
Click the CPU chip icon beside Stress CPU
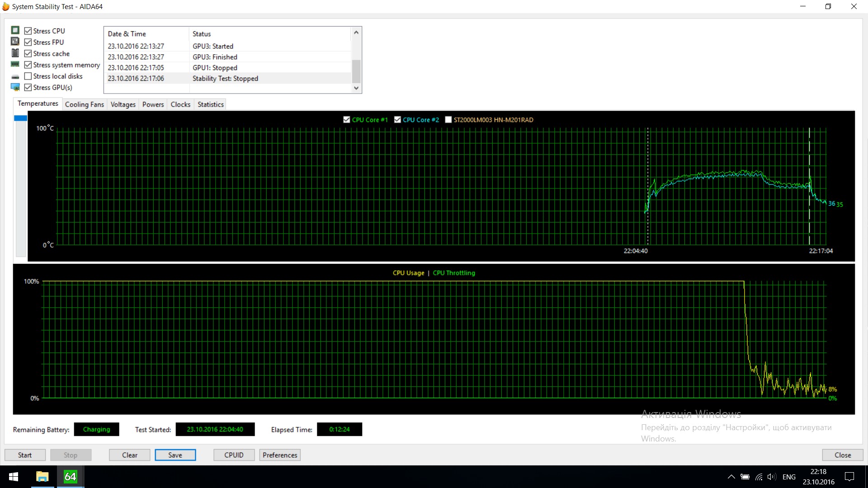coord(15,30)
